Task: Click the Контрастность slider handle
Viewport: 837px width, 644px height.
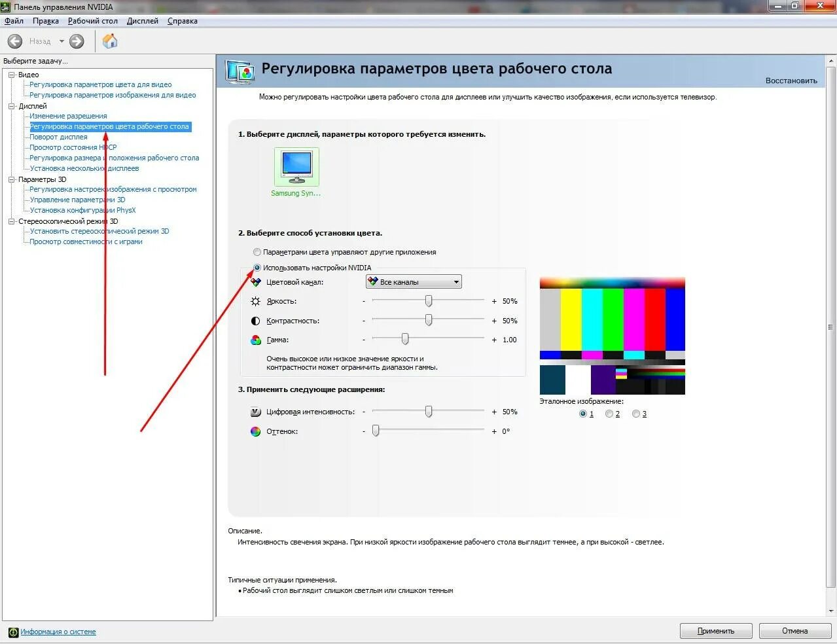Action: [x=429, y=320]
